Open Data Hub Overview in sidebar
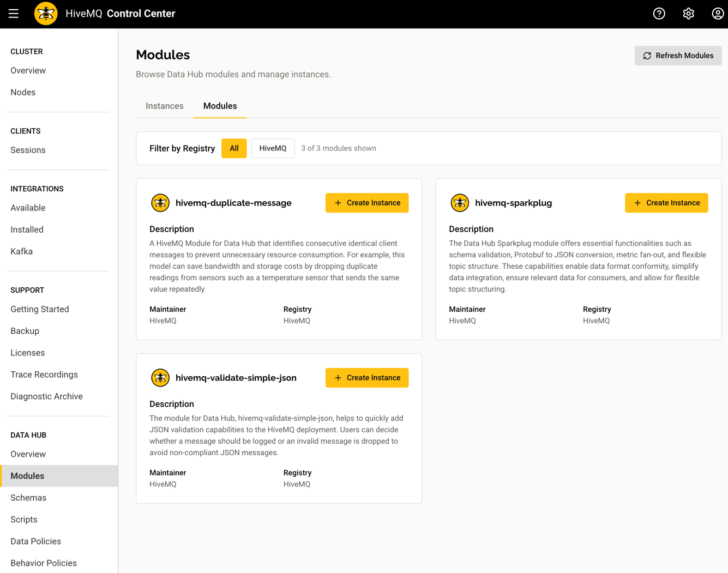This screenshot has width=728, height=573. tap(28, 454)
